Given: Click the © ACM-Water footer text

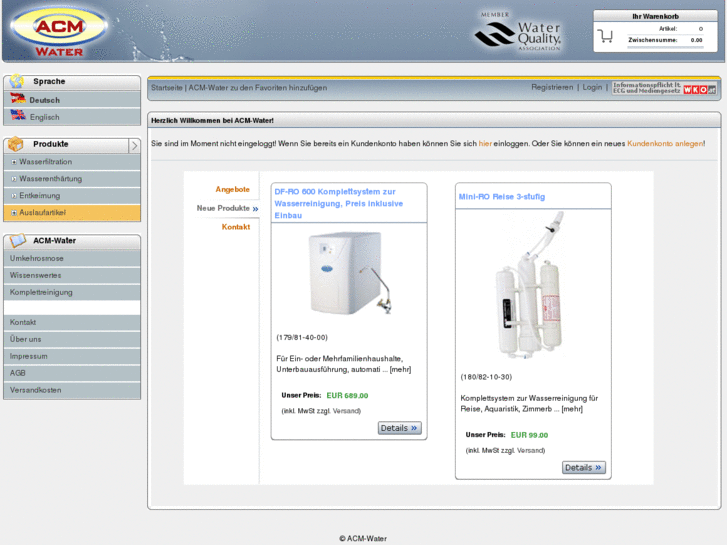Looking at the screenshot, I should tap(363, 539).
